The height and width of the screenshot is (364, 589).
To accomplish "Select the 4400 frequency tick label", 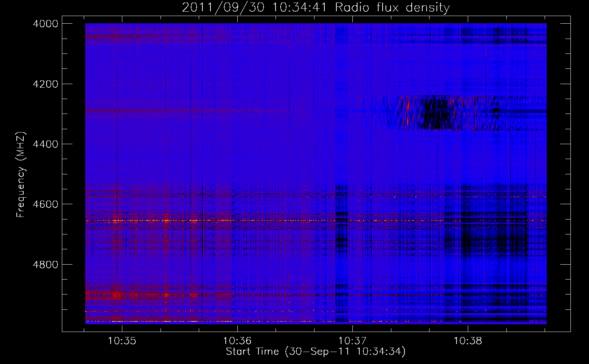I will coord(46,144).
